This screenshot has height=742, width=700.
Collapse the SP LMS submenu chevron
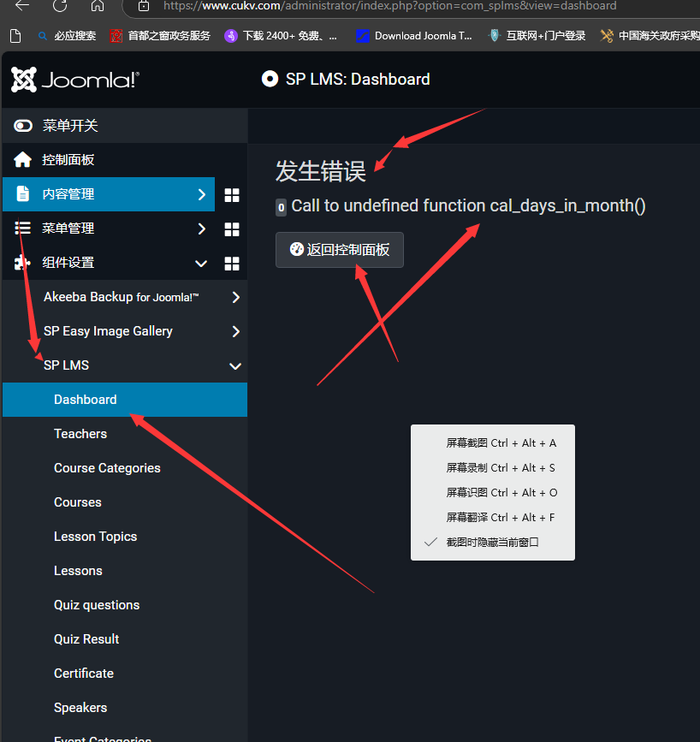click(235, 366)
